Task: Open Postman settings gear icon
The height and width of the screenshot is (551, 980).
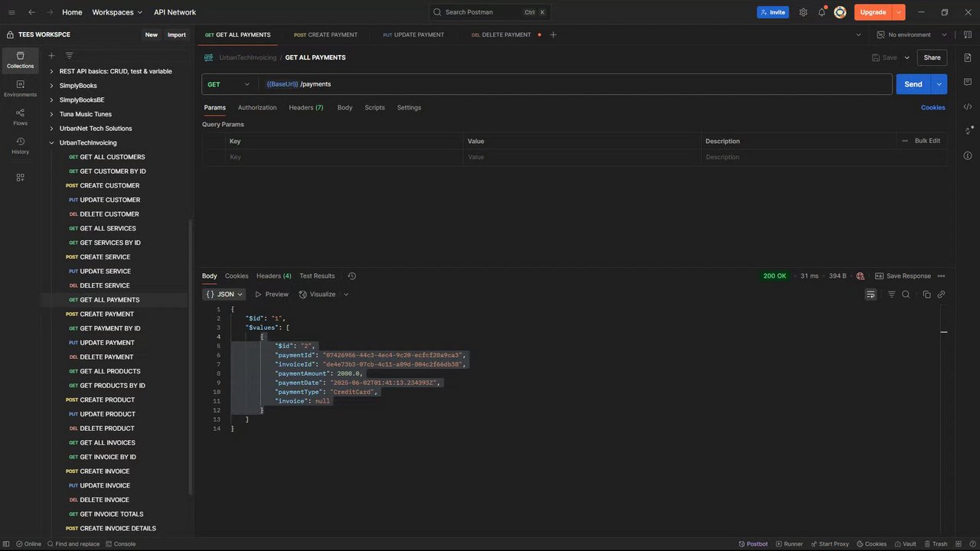Action: (803, 12)
